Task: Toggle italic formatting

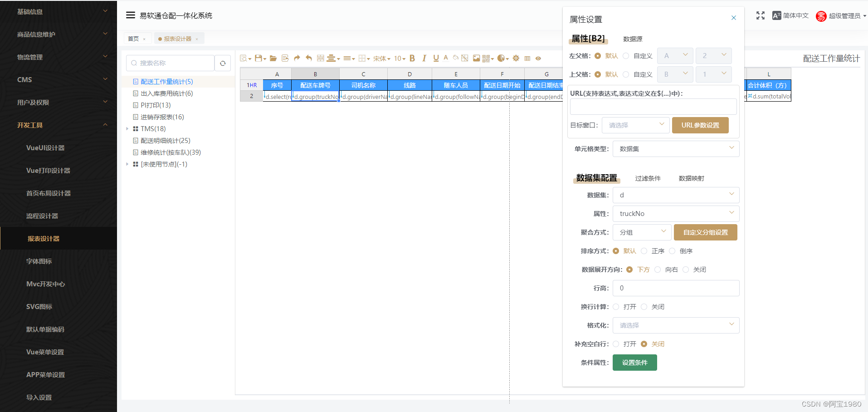Action: 424,58
